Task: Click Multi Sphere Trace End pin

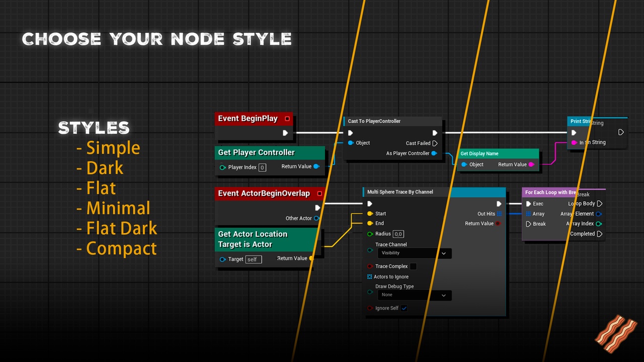Action: tap(370, 223)
